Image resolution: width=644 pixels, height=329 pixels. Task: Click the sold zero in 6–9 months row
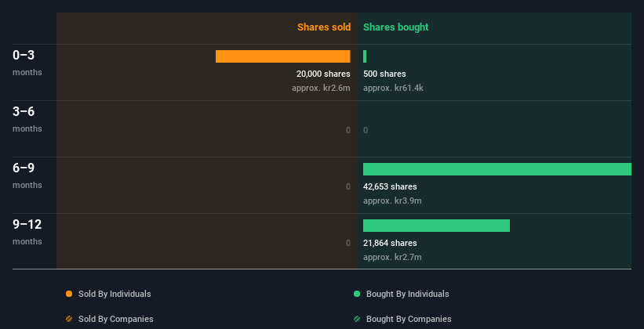pos(348,186)
